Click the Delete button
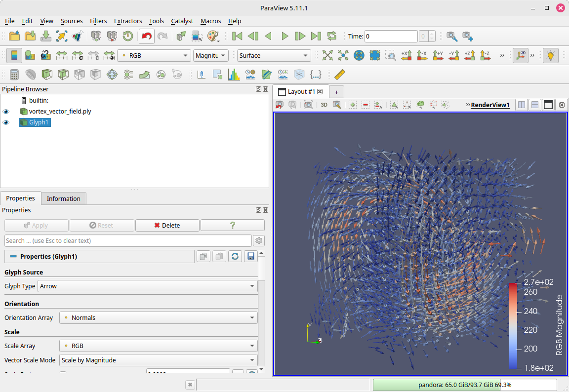569x392 pixels. point(167,226)
